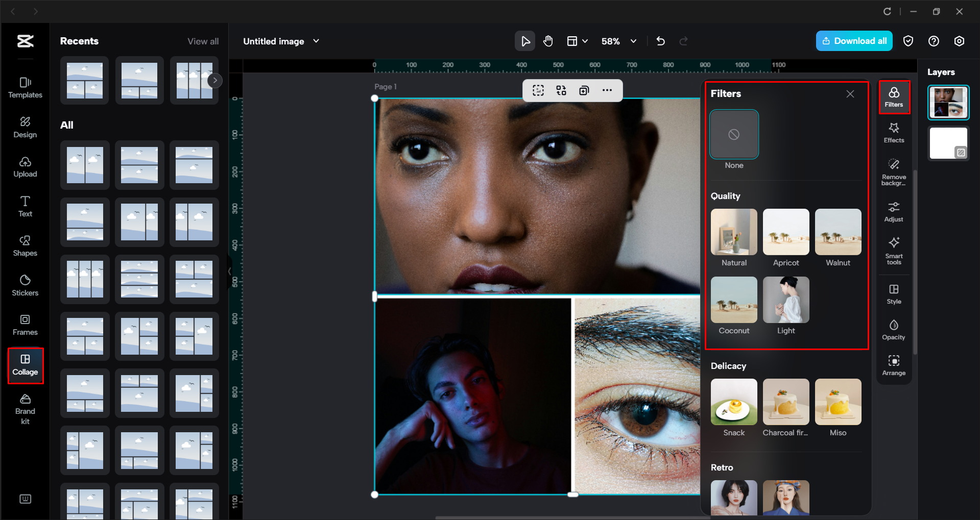The height and width of the screenshot is (520, 980).
Task: Open the Arrange panel
Action: point(893,365)
